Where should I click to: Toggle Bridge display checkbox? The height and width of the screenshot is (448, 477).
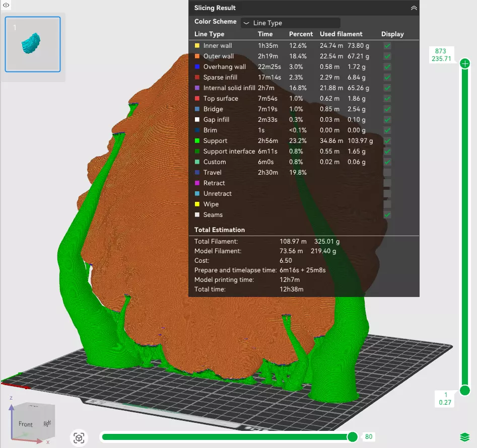point(387,109)
